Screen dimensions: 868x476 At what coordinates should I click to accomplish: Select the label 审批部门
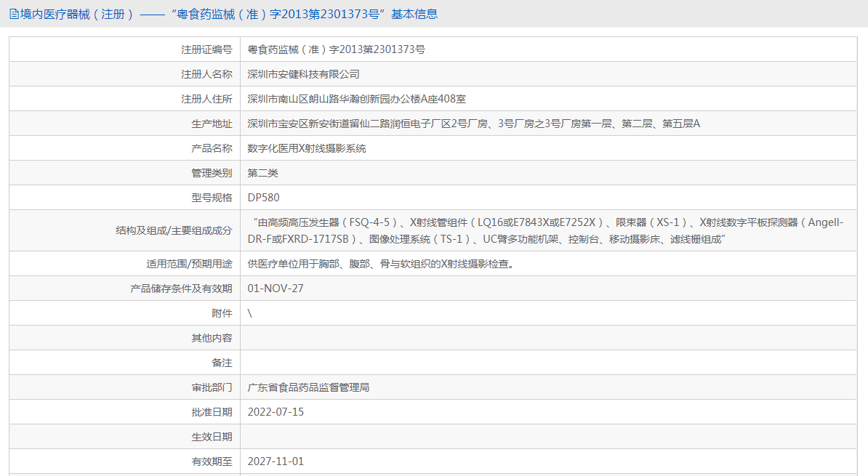tap(212, 387)
